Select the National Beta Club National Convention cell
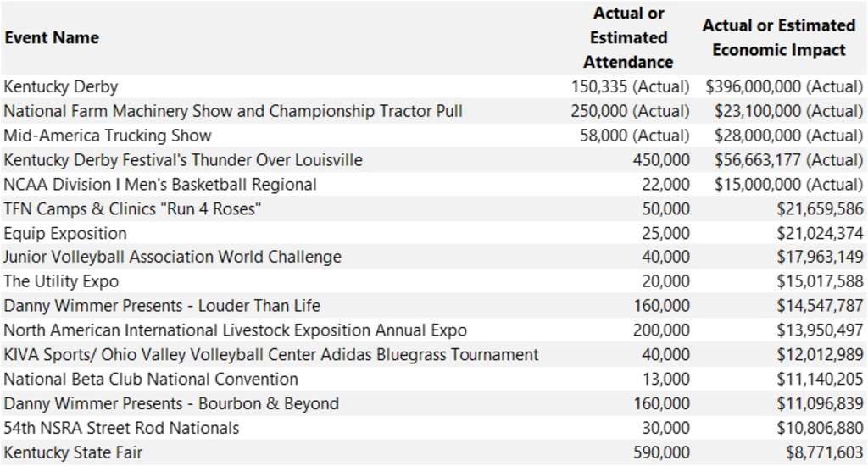The width and height of the screenshot is (868, 466). [x=151, y=380]
